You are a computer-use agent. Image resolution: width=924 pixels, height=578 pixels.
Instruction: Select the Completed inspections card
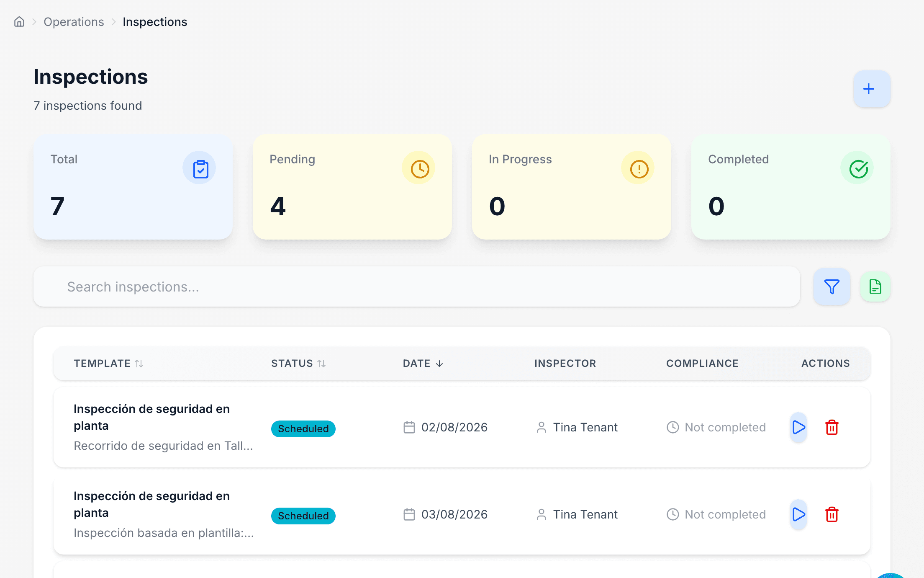click(791, 187)
